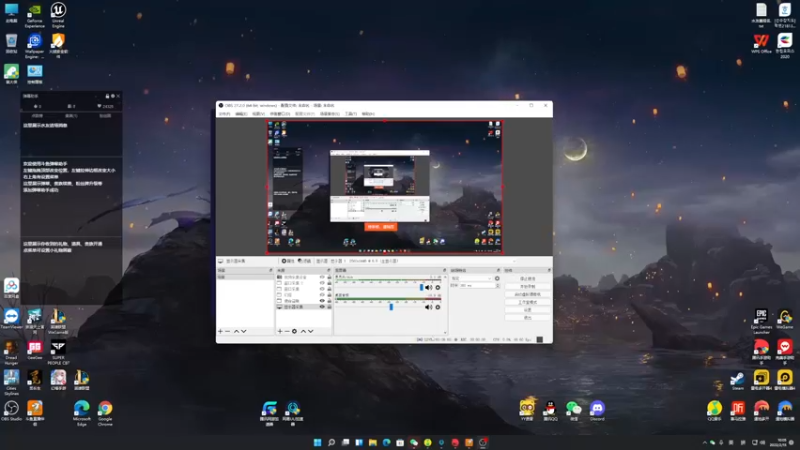Lock the 显示器采集 source
This screenshot has width=800, height=450.
[x=329, y=307]
